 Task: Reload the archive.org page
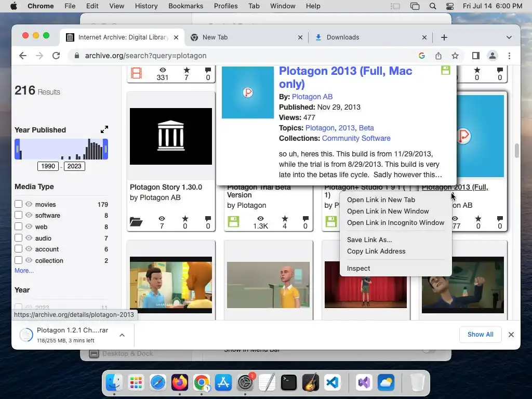click(56, 56)
